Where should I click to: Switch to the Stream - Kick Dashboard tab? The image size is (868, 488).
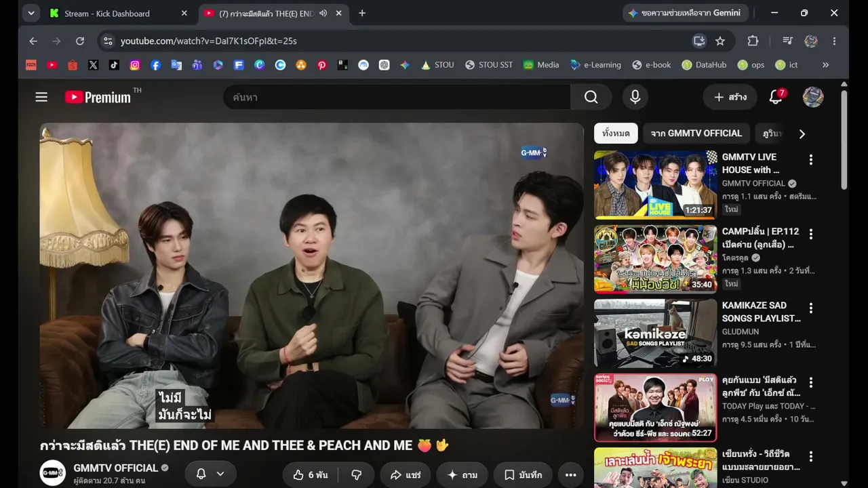click(119, 14)
